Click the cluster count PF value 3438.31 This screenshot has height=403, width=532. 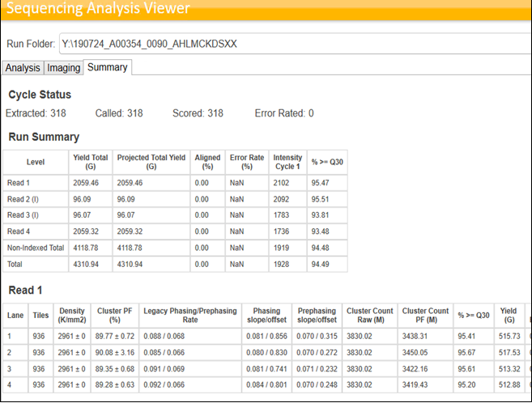[x=415, y=336]
